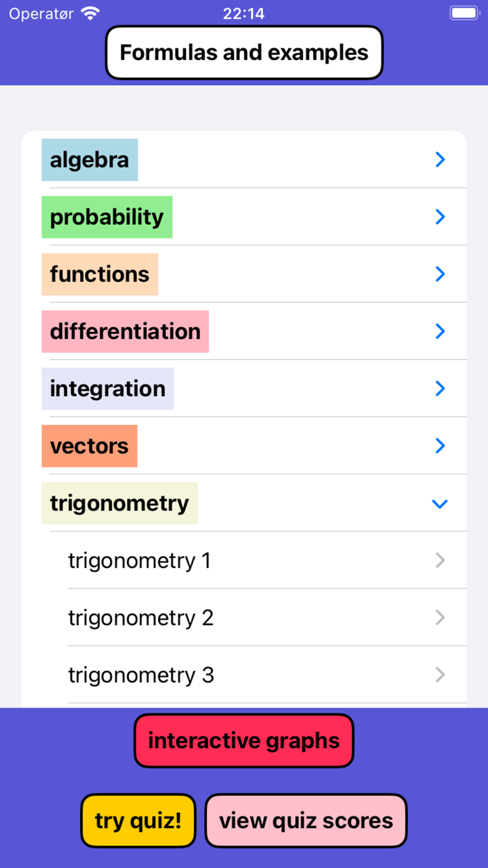The height and width of the screenshot is (868, 488).
Task: Tap the gray chevron beside trigonometry 2
Action: (440, 618)
